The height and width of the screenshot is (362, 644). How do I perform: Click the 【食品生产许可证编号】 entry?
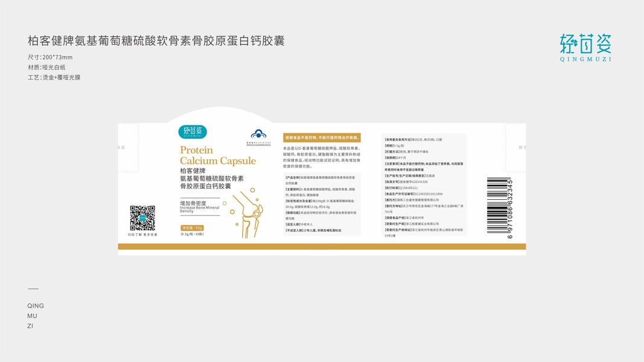[x=413, y=194]
